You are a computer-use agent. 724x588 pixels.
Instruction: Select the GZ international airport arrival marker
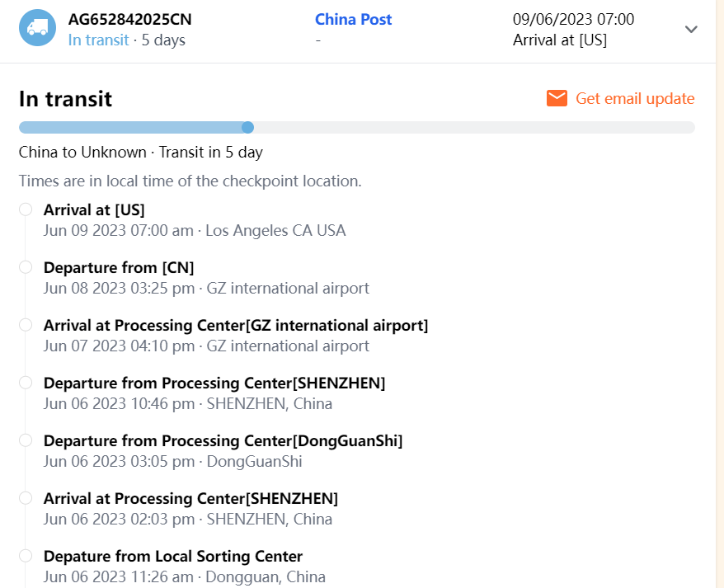pos(26,325)
